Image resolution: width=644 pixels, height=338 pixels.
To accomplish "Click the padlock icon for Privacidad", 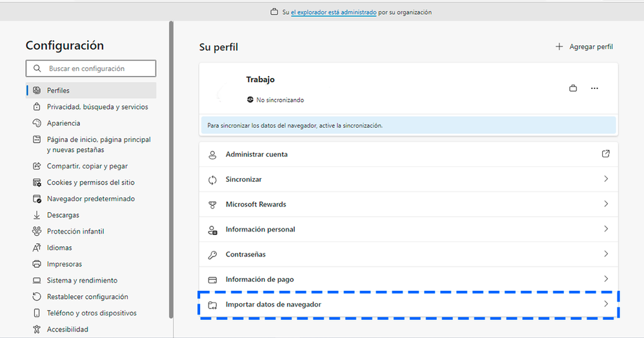I will tap(37, 107).
